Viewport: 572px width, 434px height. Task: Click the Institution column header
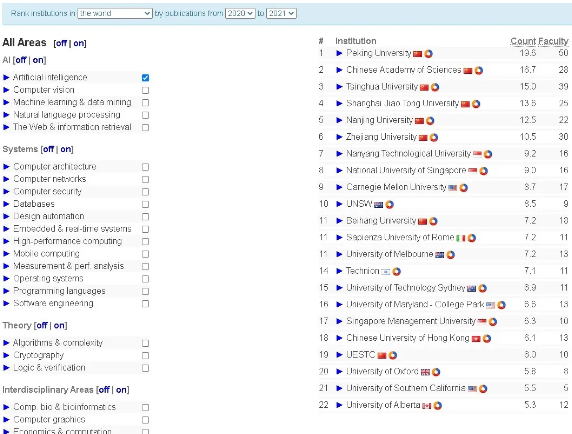coord(356,41)
